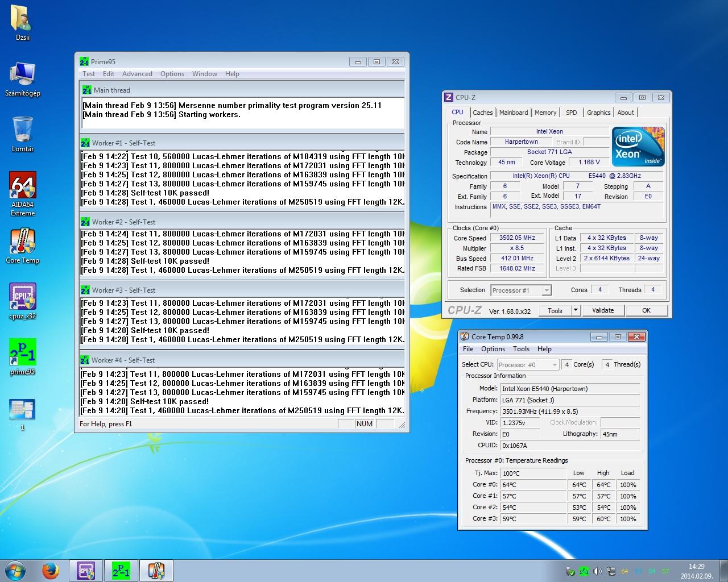Viewport: 728px width, 582px height.
Task: Switch to the Mainboard tab in CPU-Z
Action: pos(514,113)
